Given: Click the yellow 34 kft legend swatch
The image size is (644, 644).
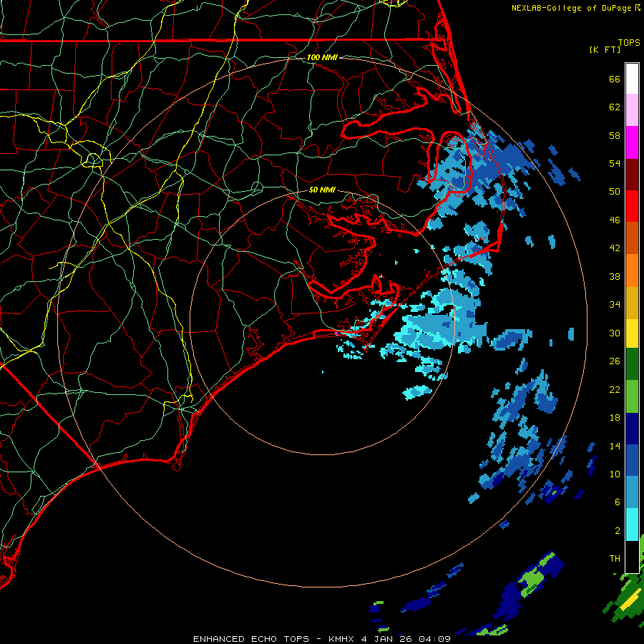Looking at the screenshot, I should pos(632,333).
